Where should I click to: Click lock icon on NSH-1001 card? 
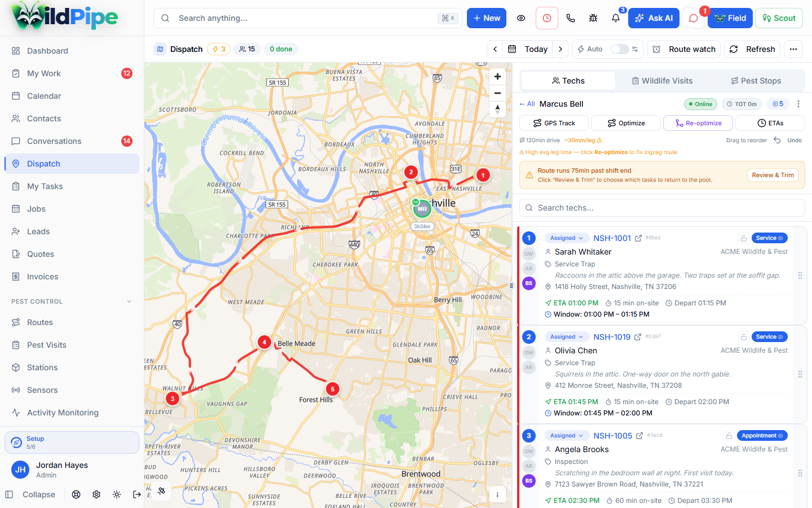[x=744, y=238]
